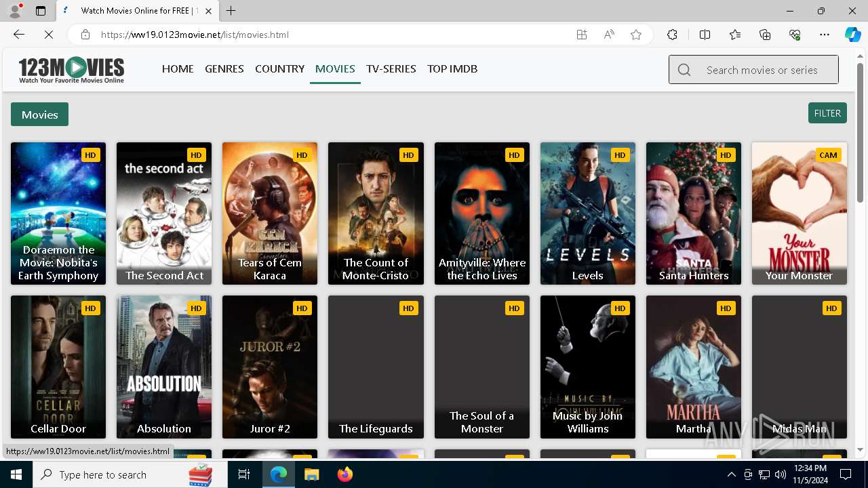Screen dimensions: 868x488
Task: Open the Levels movie poster
Action: 588,213
